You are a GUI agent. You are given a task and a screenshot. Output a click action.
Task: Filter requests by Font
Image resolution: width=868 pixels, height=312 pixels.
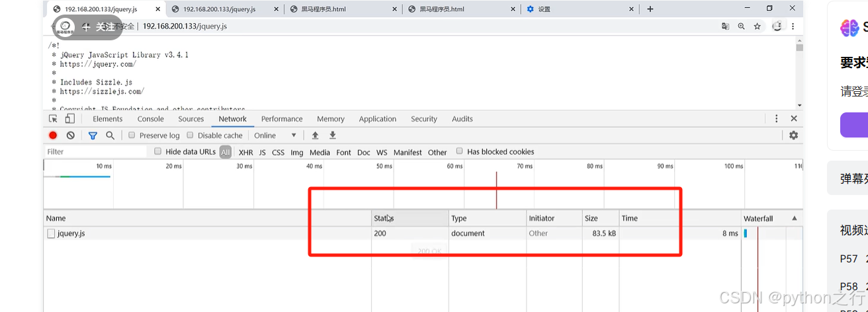tap(344, 152)
